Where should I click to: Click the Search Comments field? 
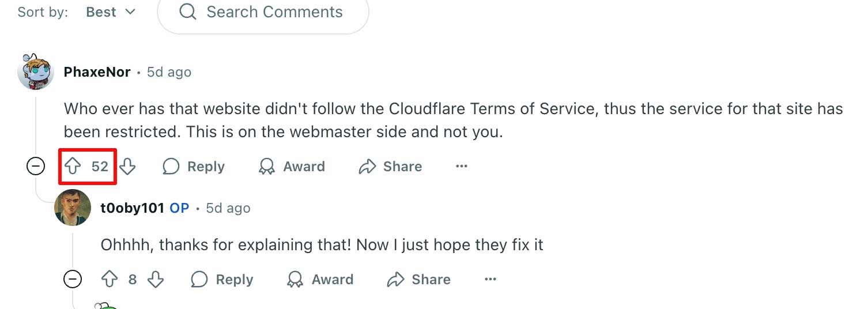[x=274, y=12]
